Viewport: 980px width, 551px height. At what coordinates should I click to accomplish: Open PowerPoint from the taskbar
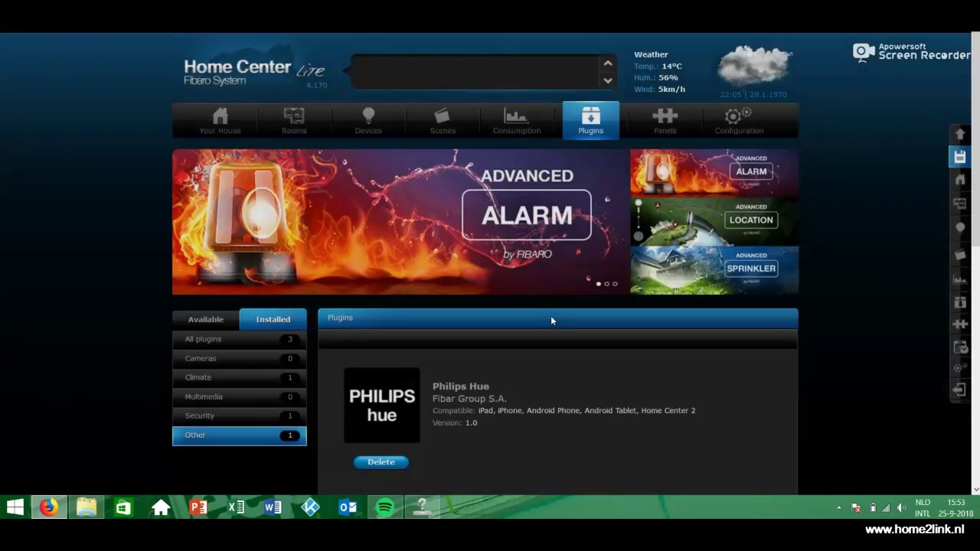click(198, 507)
